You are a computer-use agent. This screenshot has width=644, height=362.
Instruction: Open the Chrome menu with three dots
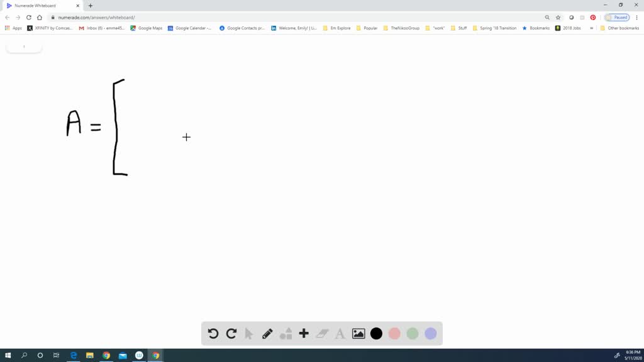[x=636, y=17]
